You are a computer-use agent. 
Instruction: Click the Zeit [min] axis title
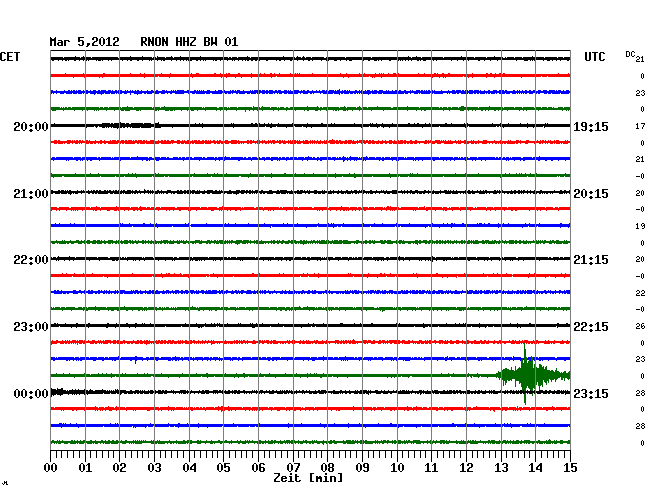308,478
